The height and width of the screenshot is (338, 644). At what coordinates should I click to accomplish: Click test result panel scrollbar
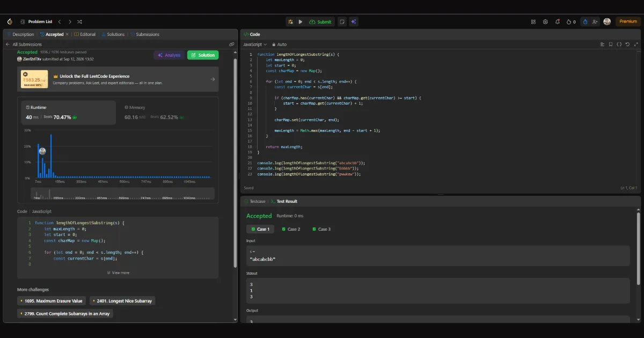638,248
